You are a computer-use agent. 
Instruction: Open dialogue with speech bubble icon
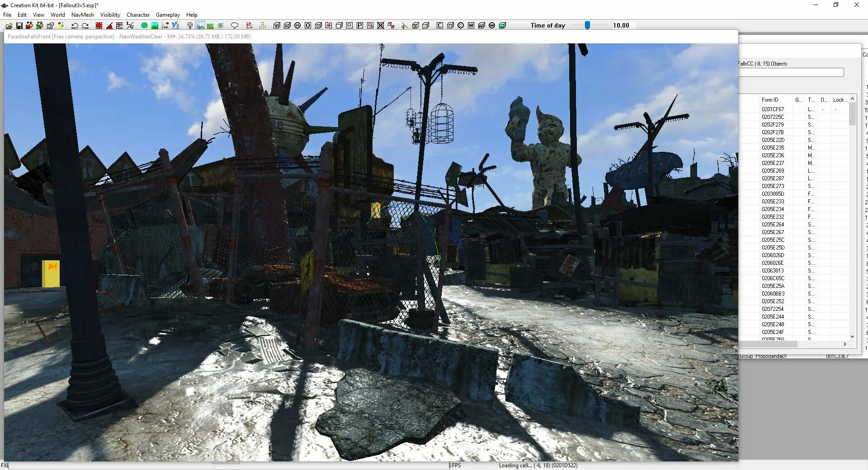234,26
